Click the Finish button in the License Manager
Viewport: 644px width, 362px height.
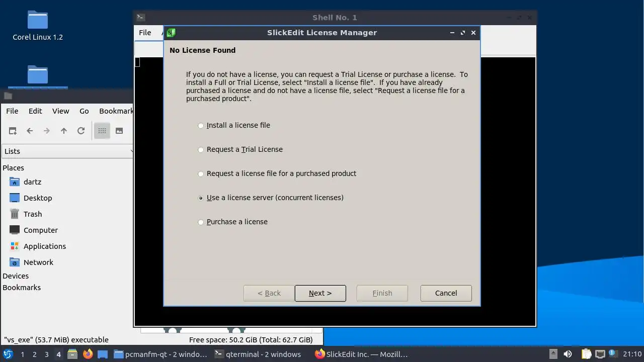coord(382,293)
